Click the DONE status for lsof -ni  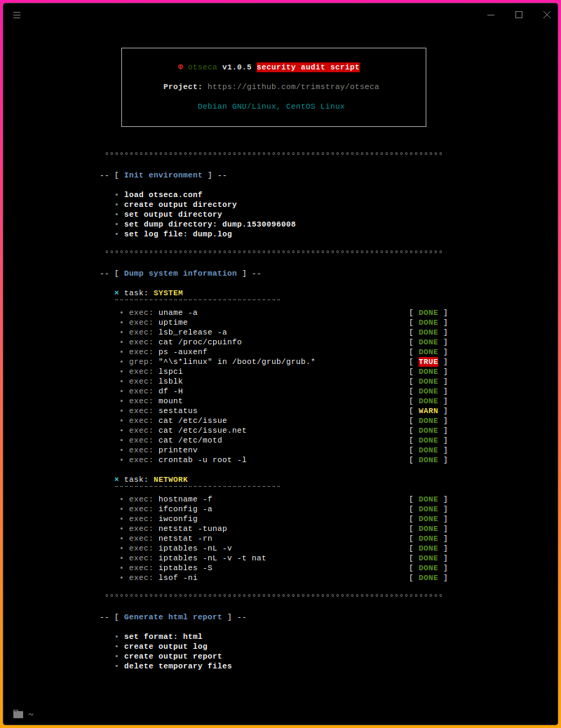(428, 578)
